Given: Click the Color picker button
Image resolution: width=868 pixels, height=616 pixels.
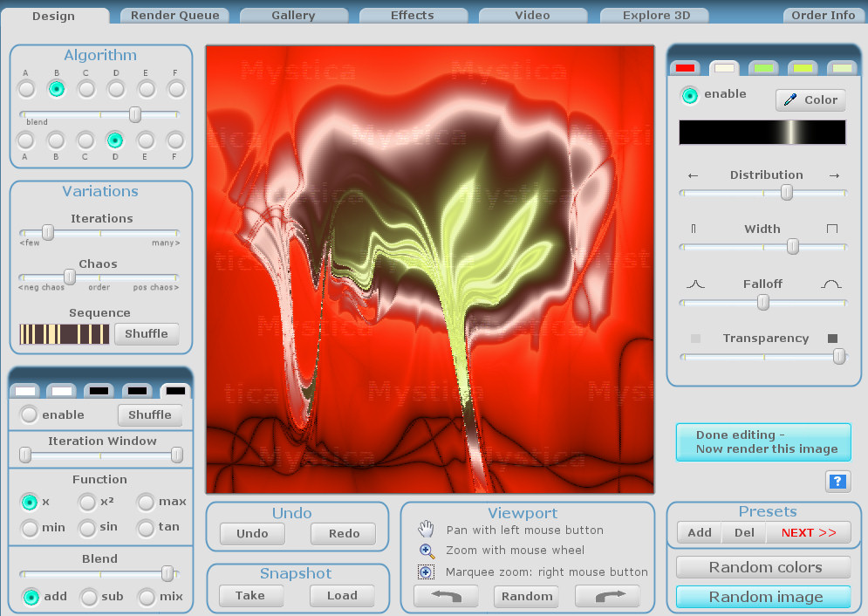Looking at the screenshot, I should [x=810, y=100].
